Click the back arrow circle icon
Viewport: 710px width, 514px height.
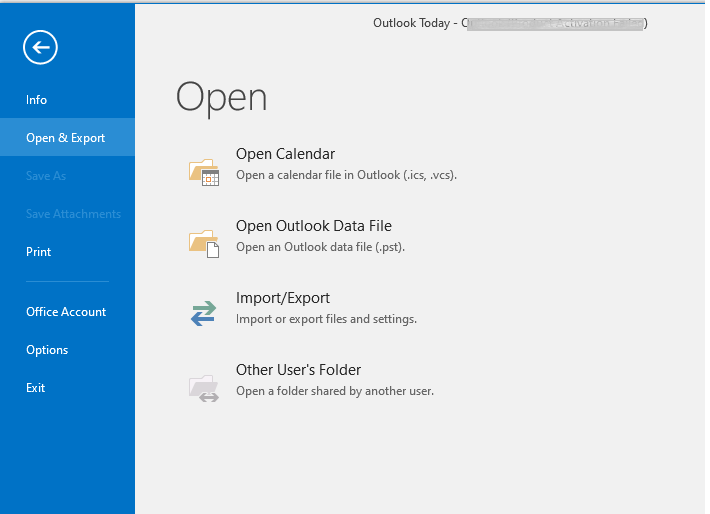click(x=40, y=47)
